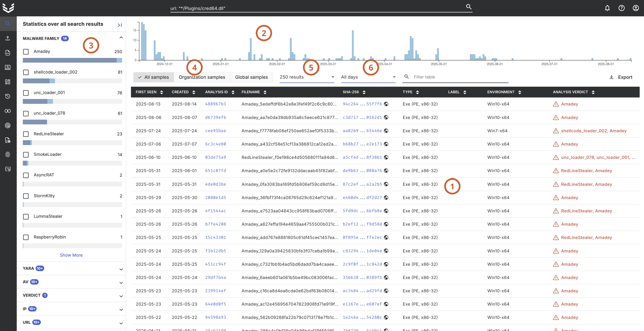Click the history clock icon in sidebar

click(x=8, y=96)
